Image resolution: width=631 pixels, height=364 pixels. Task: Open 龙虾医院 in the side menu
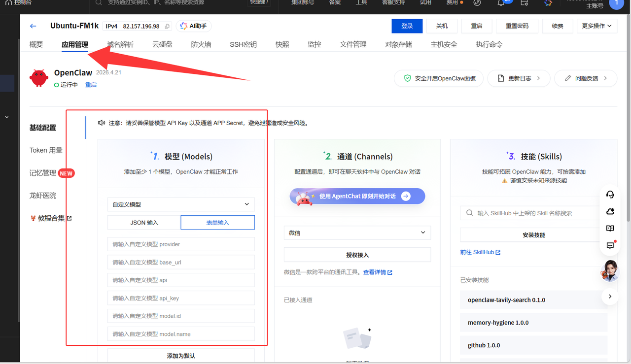coord(43,196)
